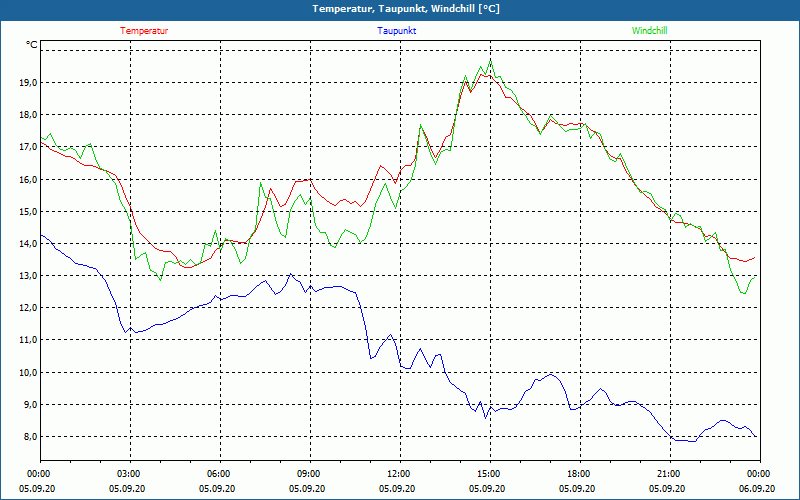Click the chart title "Temperatur, Taupunkt, Windchill [°C]"
The width and height of the screenshot is (800, 500).
pyautogui.click(x=406, y=9)
